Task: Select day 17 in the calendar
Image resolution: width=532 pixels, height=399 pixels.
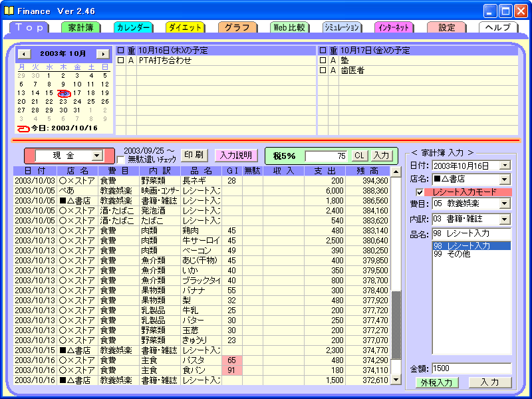Action: (x=77, y=93)
